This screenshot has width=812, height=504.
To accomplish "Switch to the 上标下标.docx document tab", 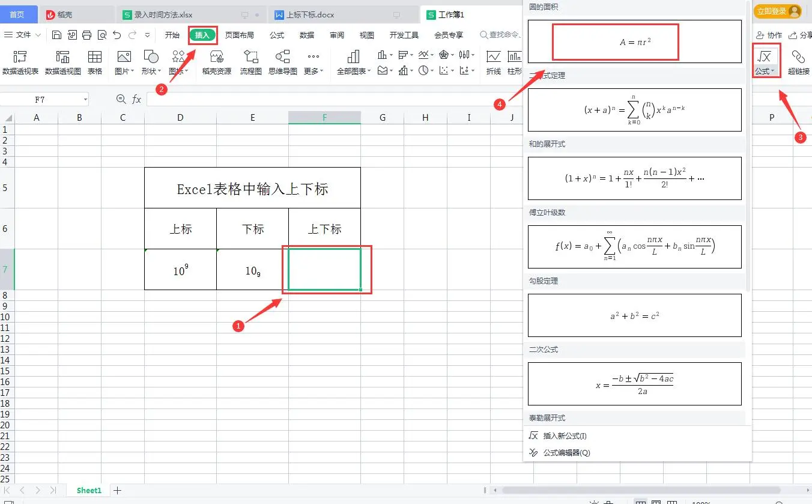I will (311, 14).
